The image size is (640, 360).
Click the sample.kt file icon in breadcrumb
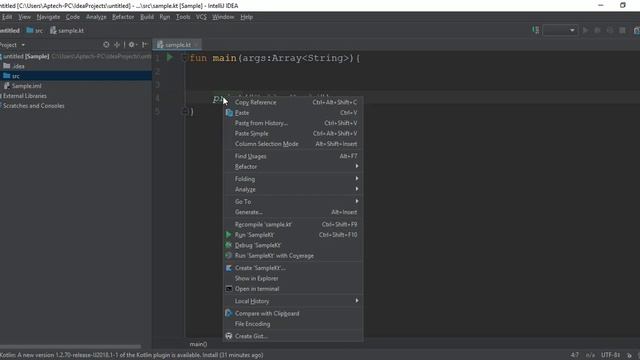tap(53, 30)
